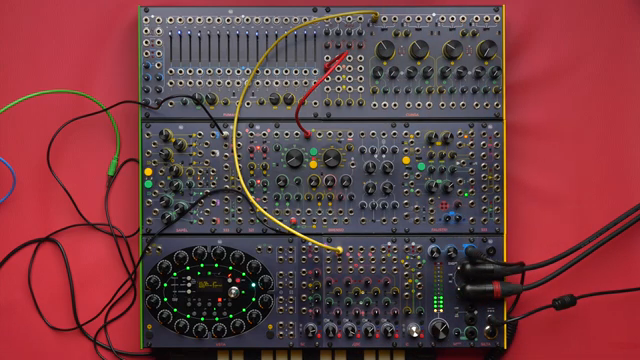The width and height of the screenshot is (640, 360).
Task: Push the green round button on Sapèl module
Action: tap(148, 184)
